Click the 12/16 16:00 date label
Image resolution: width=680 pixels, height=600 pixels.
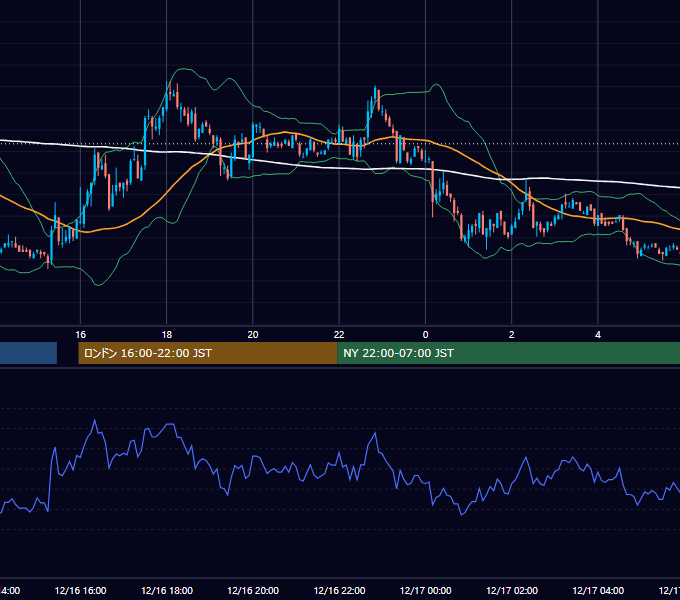pos(81,590)
